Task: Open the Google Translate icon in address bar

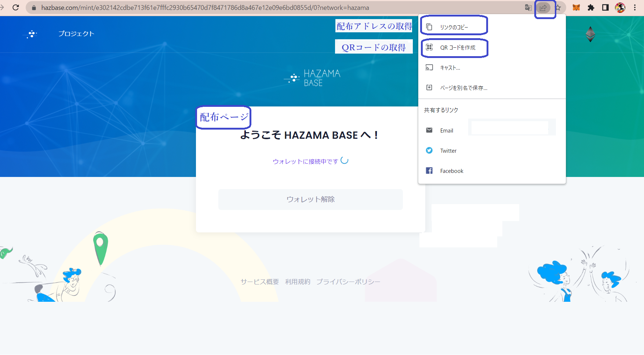Action: point(528,8)
